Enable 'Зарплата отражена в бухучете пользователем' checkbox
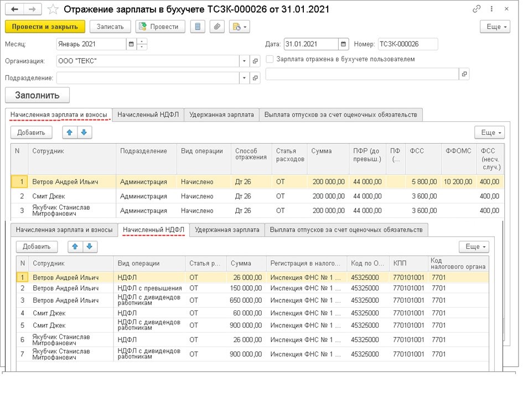This screenshot has height=420, width=523. click(x=270, y=59)
